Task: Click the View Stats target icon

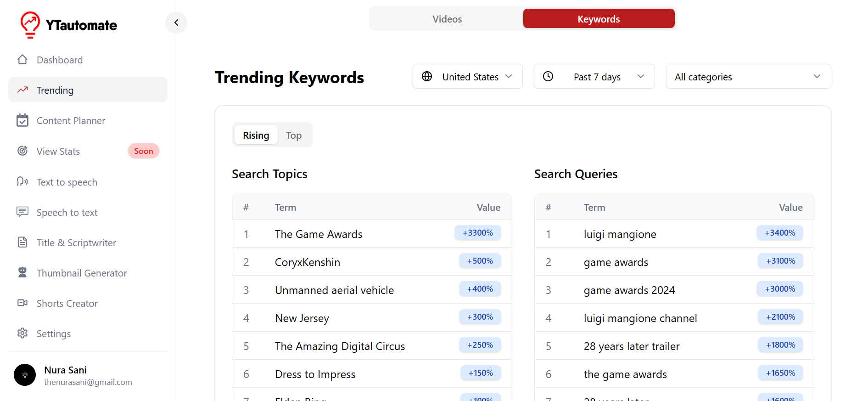Action: 22,151
